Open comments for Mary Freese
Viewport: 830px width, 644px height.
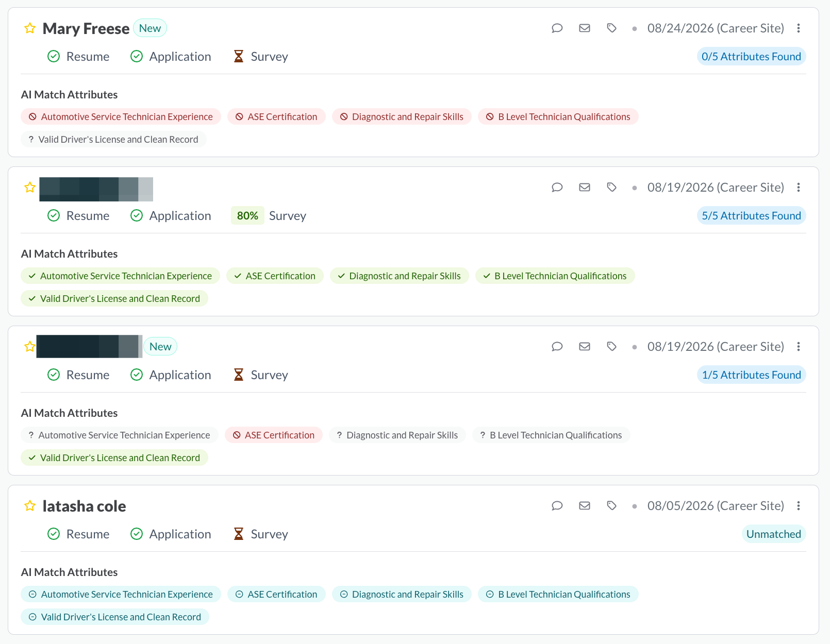557,28
